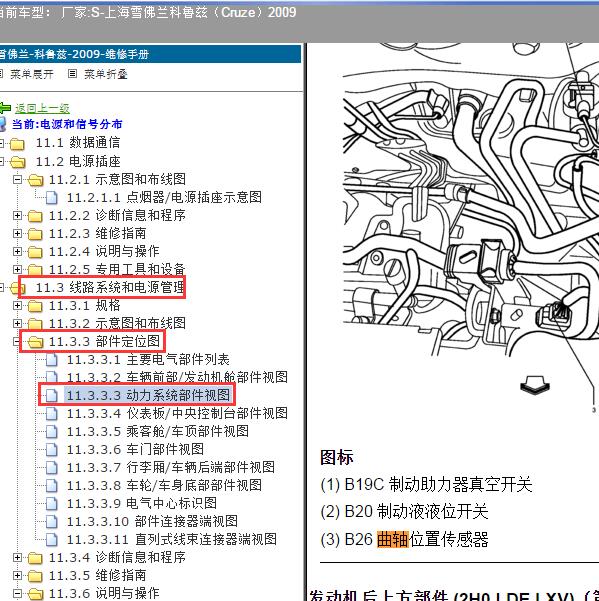Select the 11.2 电源插座 tree node
Viewport: 599px width, 601px height.
(78, 161)
